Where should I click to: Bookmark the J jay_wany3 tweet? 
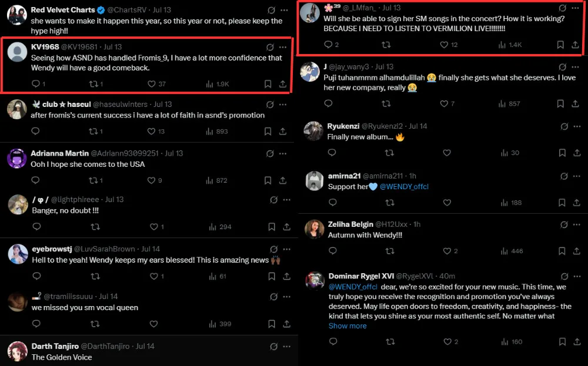[x=562, y=104]
